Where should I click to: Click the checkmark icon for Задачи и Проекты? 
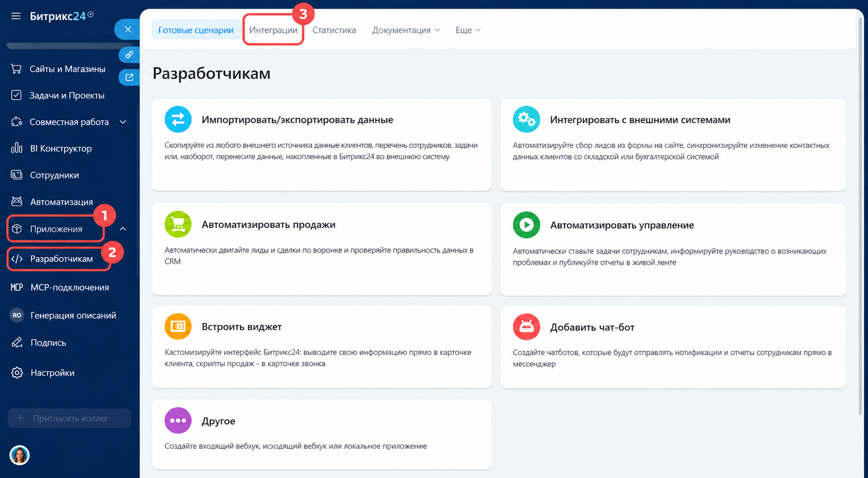[x=16, y=95]
